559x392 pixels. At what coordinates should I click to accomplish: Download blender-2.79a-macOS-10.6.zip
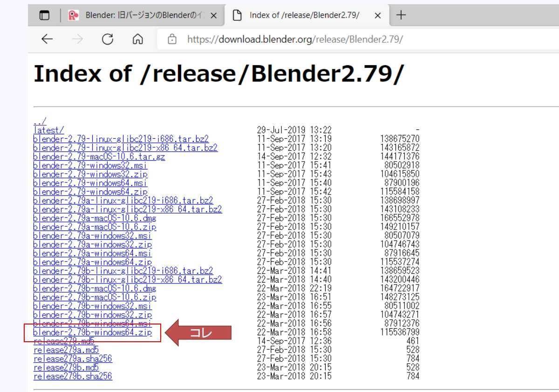point(95,227)
